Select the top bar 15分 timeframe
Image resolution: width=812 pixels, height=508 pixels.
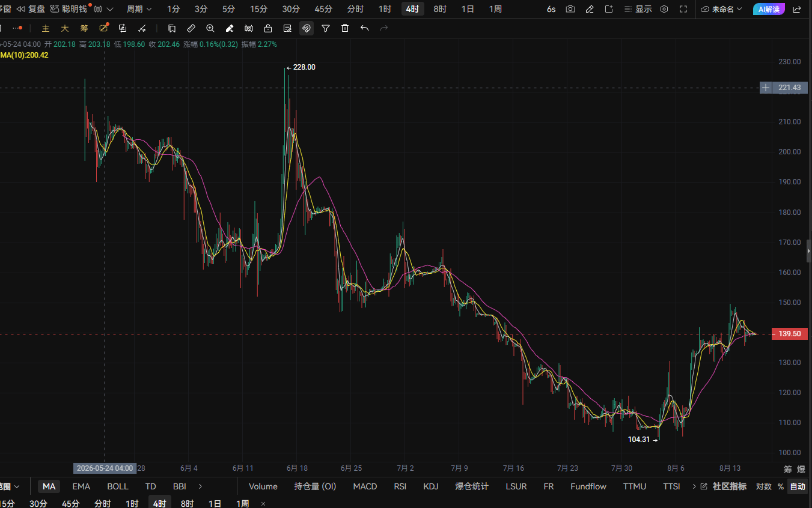[x=258, y=9]
